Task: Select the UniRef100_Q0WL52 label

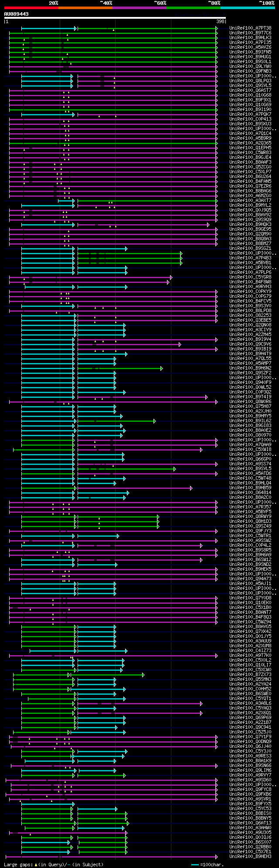Action: [x=250, y=387]
